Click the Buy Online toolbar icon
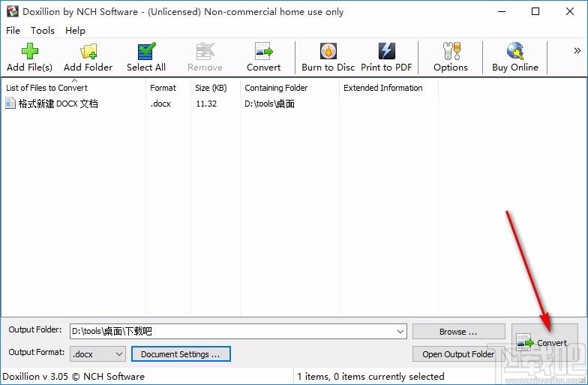588x385 pixels. [515, 51]
